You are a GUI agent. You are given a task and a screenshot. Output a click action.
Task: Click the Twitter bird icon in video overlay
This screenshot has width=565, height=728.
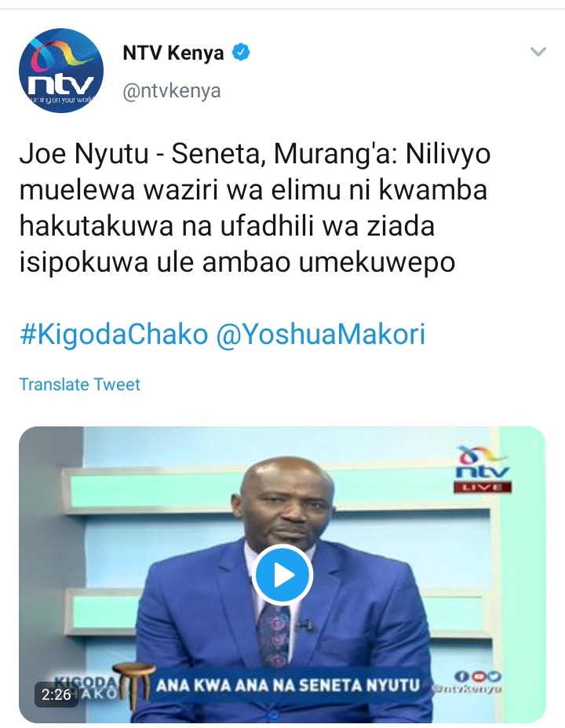pyautogui.click(x=494, y=676)
